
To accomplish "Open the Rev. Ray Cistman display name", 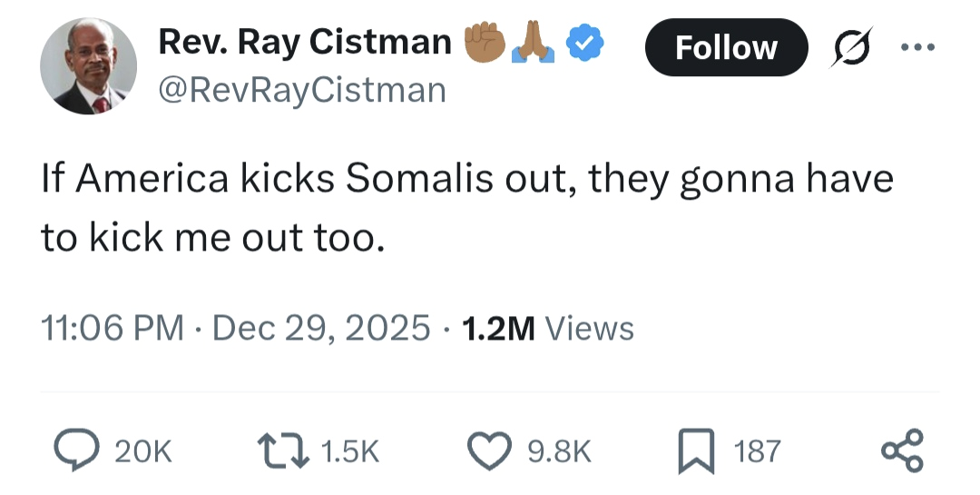I will 305,42.
